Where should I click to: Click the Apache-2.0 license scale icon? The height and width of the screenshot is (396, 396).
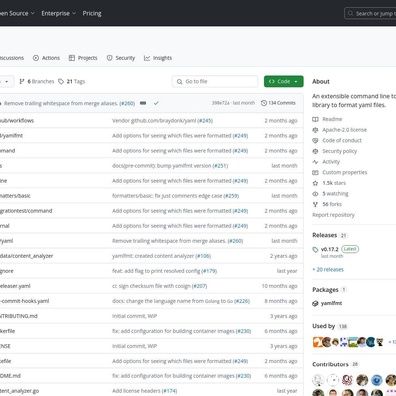pyautogui.click(x=315, y=130)
